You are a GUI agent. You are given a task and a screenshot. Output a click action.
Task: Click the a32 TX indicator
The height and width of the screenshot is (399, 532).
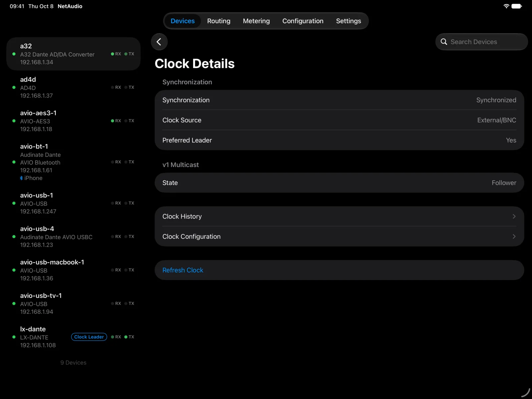point(129,54)
